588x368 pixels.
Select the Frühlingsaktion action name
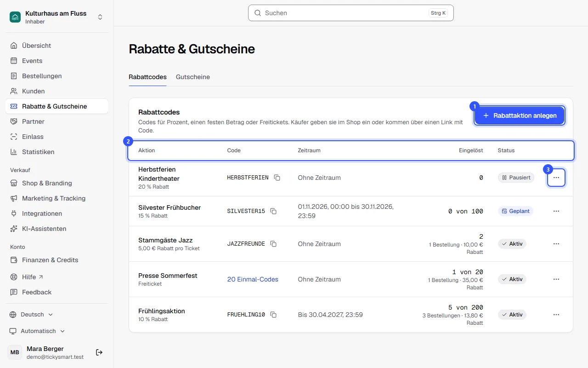tap(162, 311)
